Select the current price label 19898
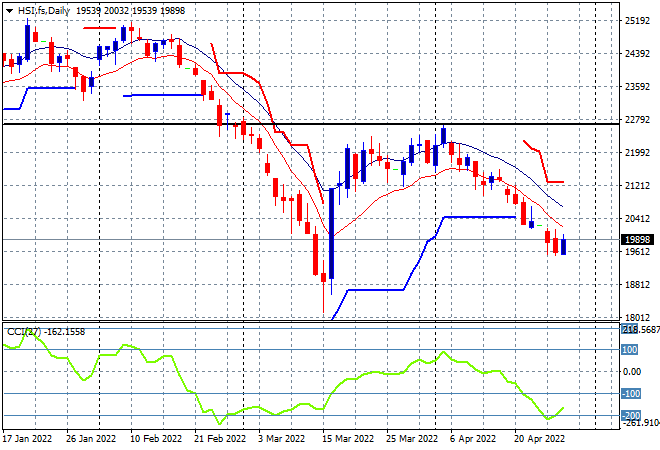This screenshot has height=450, width=660. (637, 240)
